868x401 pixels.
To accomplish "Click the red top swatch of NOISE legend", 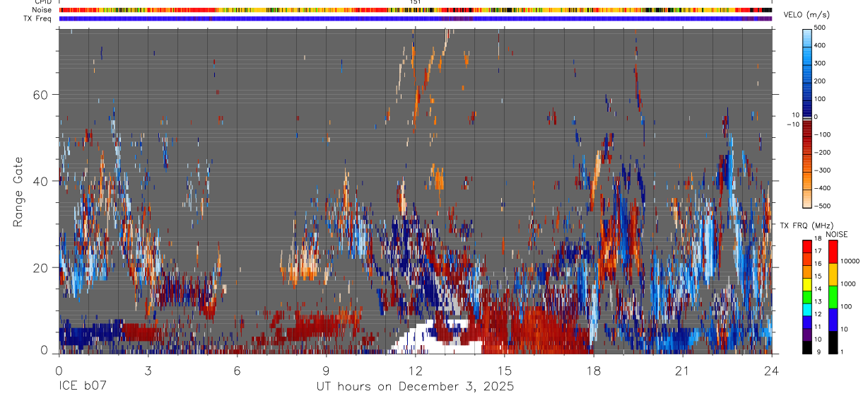I will point(833,252).
